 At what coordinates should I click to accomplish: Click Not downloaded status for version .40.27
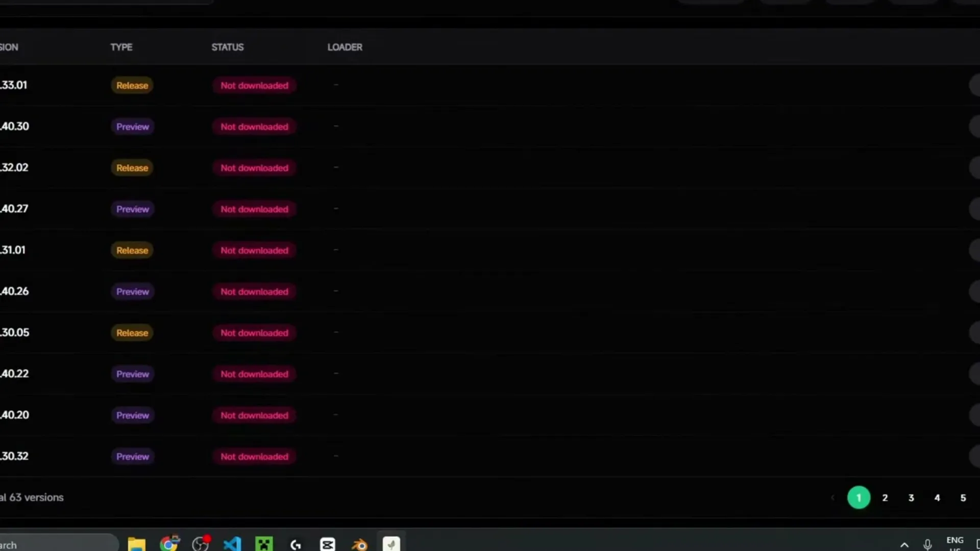point(254,209)
